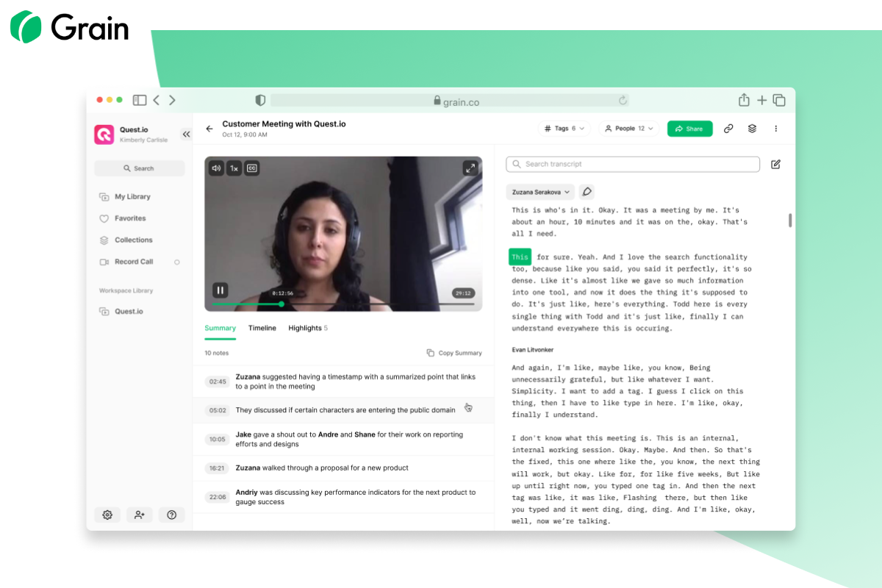Click the edit transcript pencil-square icon
Viewport: 882px width, 588px height.
775,164
